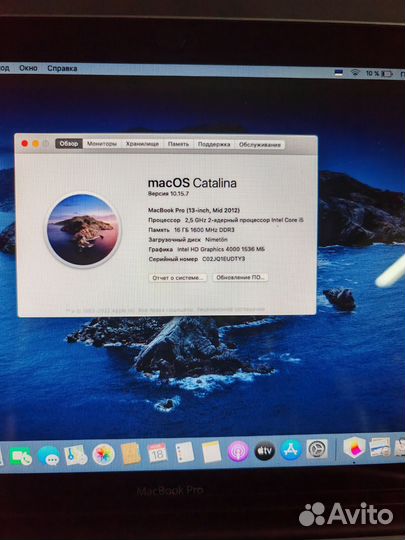The height and width of the screenshot is (540, 405).
Task: Open the Поддержка tab
Action: pyautogui.click(x=214, y=144)
